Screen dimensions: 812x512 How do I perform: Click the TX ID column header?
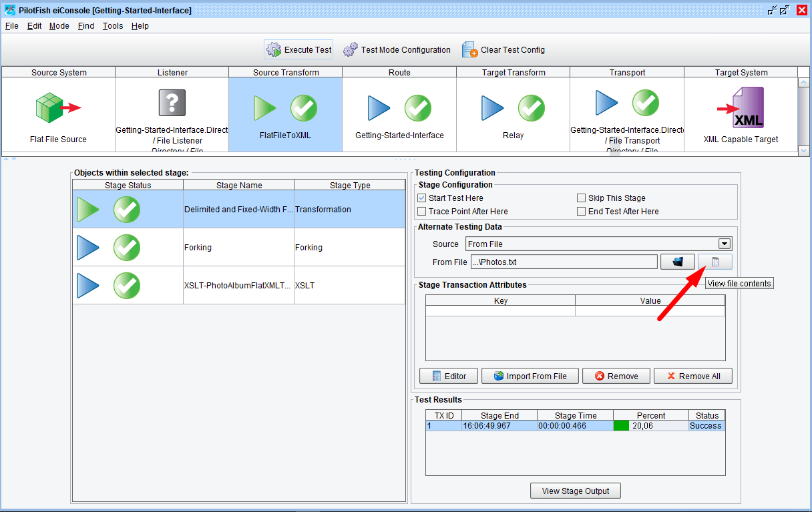pyautogui.click(x=444, y=415)
